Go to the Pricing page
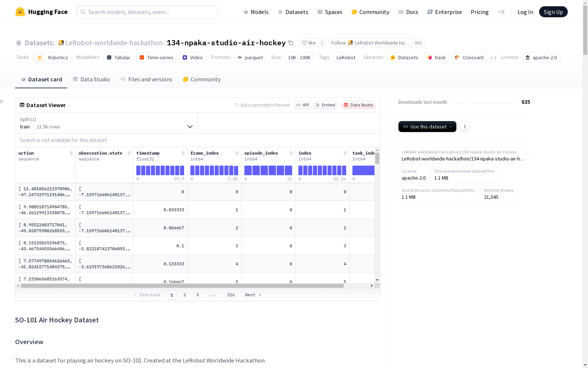588x368 pixels. (x=480, y=12)
